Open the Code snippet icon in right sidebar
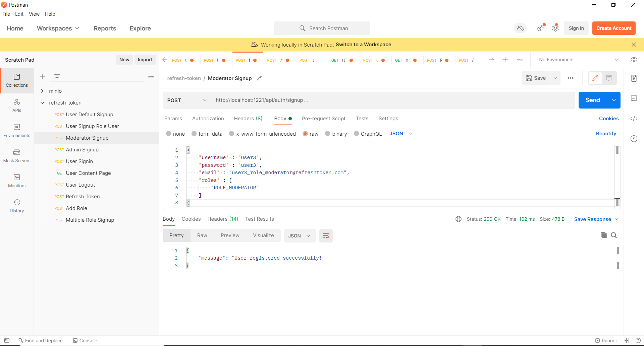This screenshot has height=346, width=644. [634, 119]
